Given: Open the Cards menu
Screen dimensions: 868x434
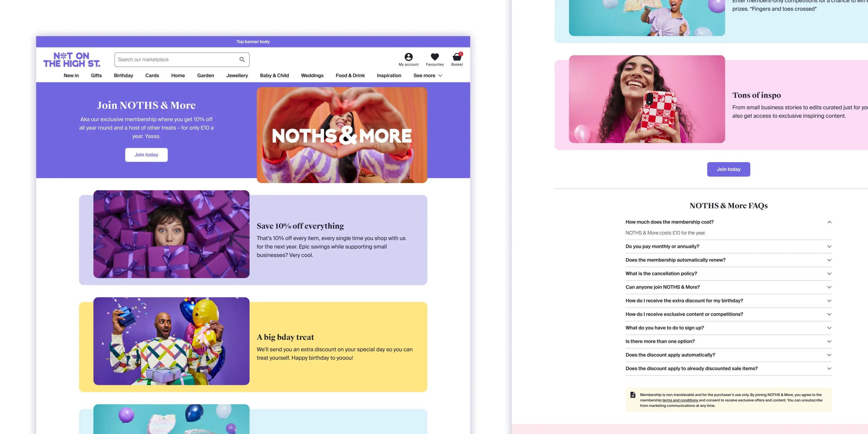Looking at the screenshot, I should tap(152, 76).
